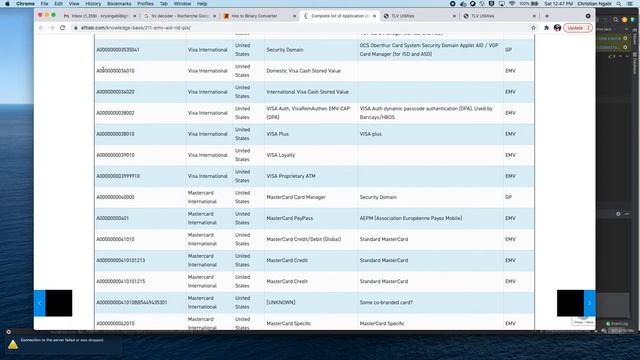640x360 pixels.
Task: Select AID A00000000410101213
Action: [120, 260]
